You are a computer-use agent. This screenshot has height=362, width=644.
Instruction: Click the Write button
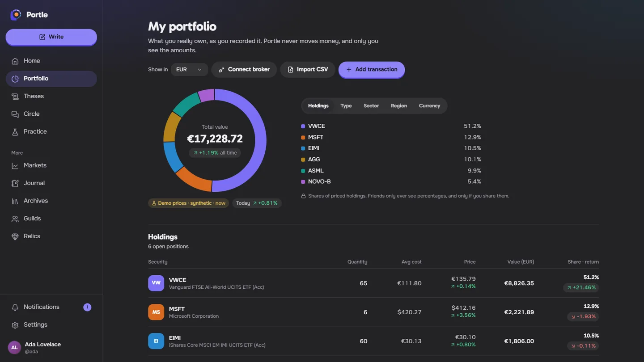(51, 37)
